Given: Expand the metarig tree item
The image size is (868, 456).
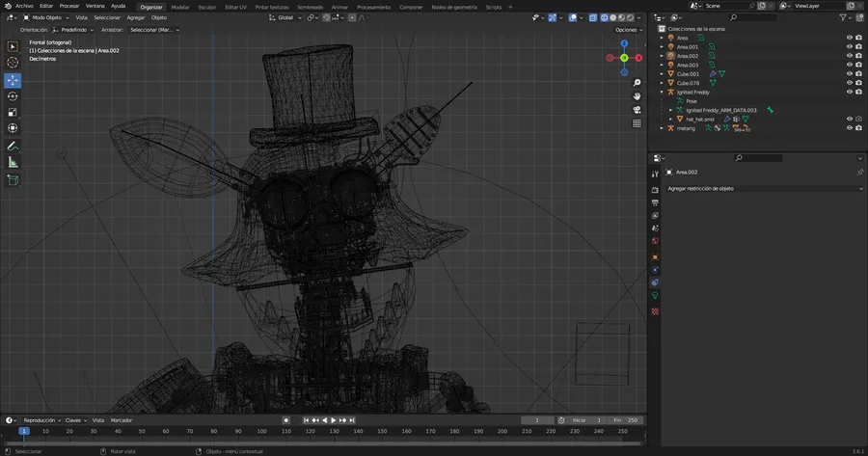Looking at the screenshot, I should tap(662, 128).
